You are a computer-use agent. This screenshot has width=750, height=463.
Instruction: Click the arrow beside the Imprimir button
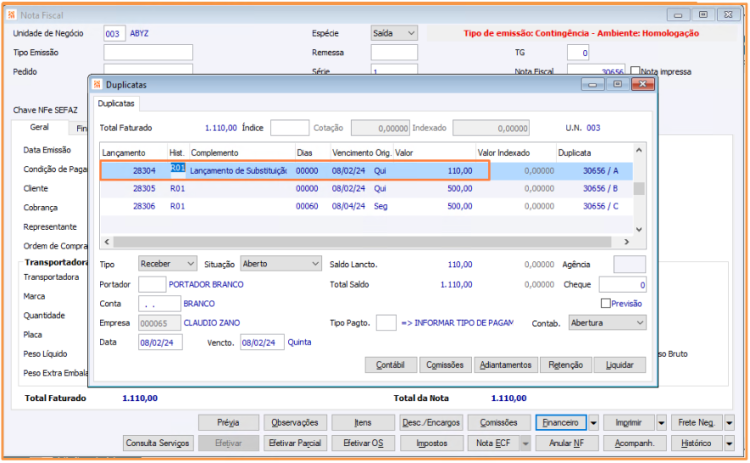pos(661,423)
